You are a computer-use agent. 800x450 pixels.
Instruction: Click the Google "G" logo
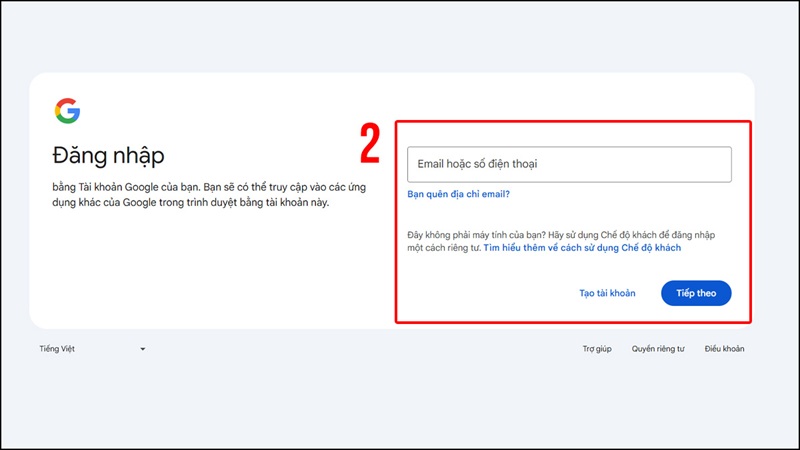coord(67,111)
